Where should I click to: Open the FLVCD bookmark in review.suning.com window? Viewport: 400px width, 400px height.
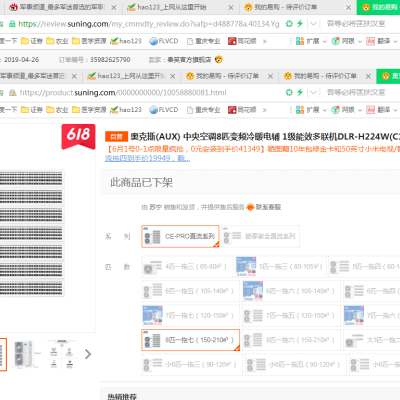click(x=164, y=41)
